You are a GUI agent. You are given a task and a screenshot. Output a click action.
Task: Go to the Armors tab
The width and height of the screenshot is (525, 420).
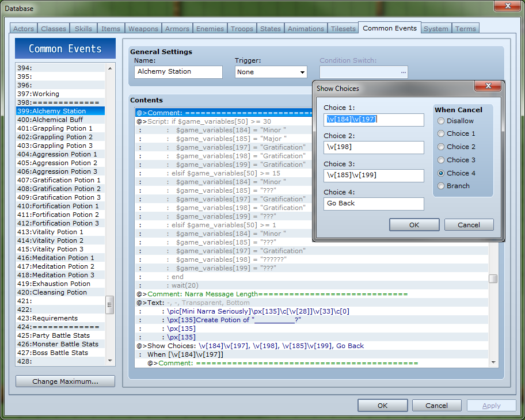(x=177, y=28)
